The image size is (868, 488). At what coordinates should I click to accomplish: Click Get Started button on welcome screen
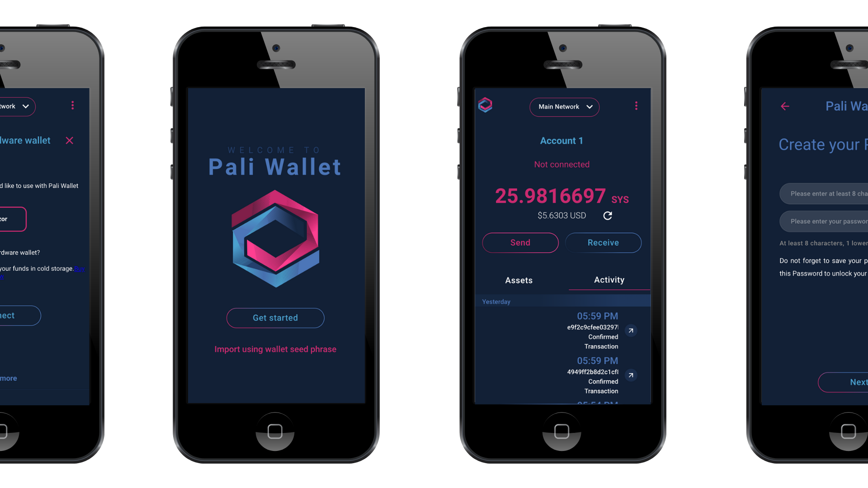pyautogui.click(x=275, y=317)
